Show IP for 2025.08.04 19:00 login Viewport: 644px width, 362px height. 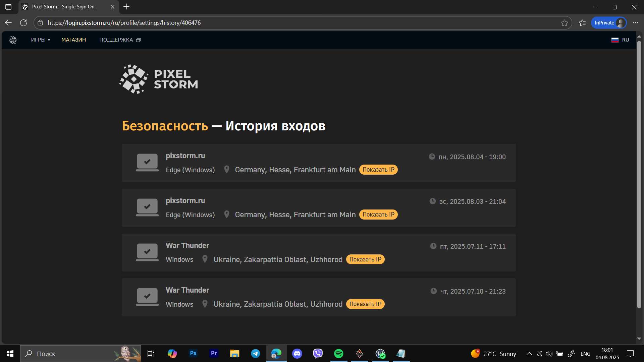[x=378, y=170]
